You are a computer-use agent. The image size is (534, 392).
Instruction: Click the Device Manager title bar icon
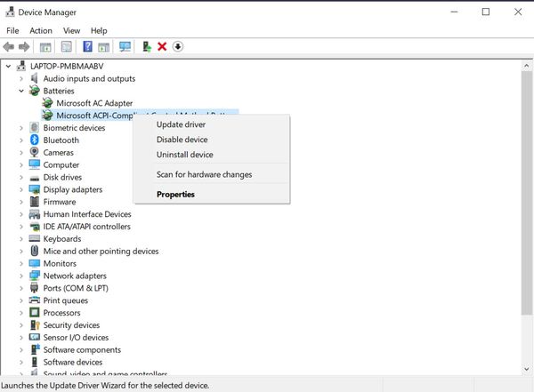(x=10, y=12)
